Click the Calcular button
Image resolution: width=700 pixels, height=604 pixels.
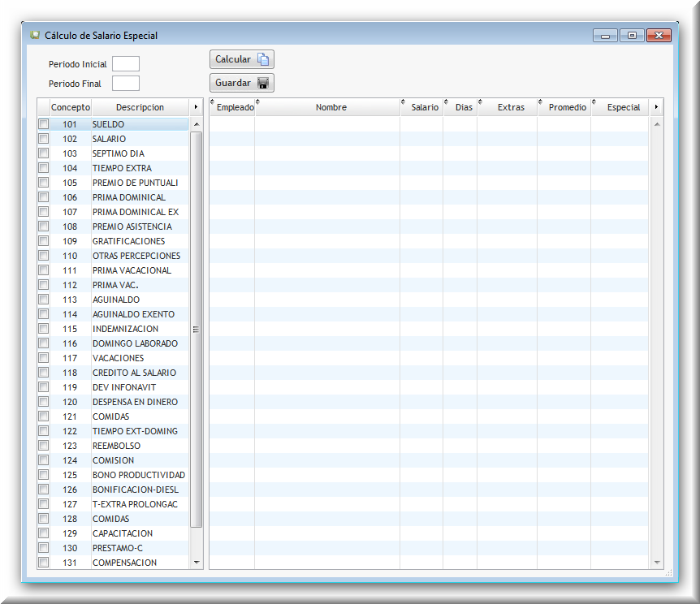pyautogui.click(x=241, y=59)
